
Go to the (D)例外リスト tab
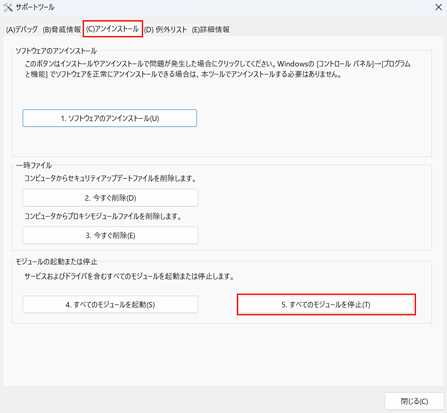tap(166, 29)
